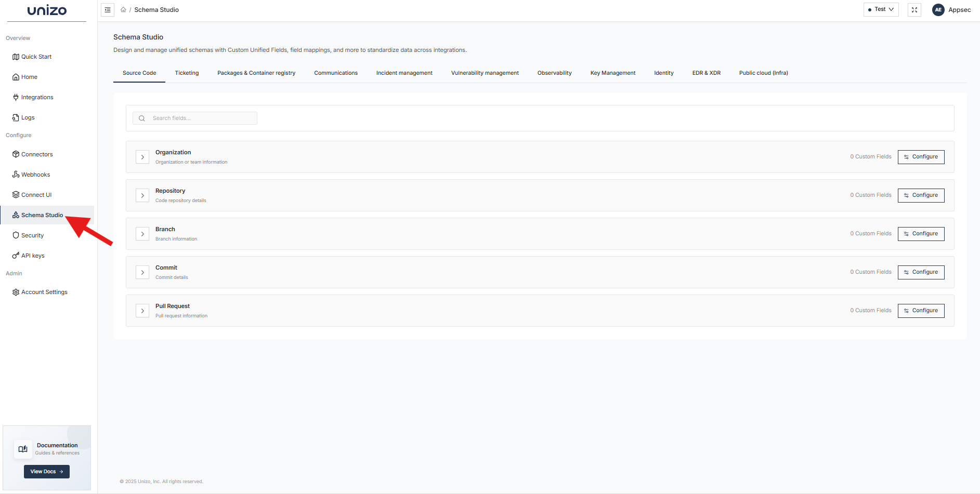This screenshot has width=980, height=494.
Task: Open the API keys page
Action: tap(33, 255)
